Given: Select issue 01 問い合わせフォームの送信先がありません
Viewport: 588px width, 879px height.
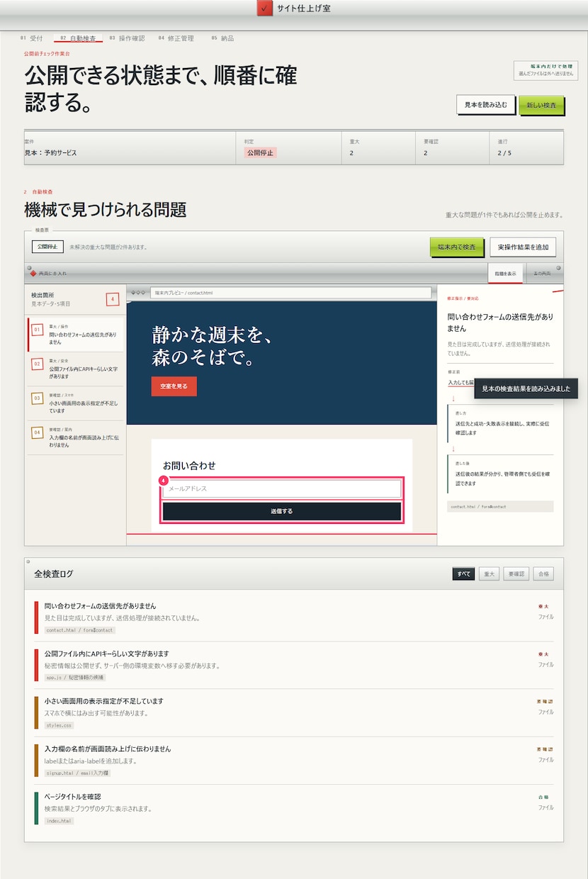Looking at the screenshot, I should pos(76,335).
